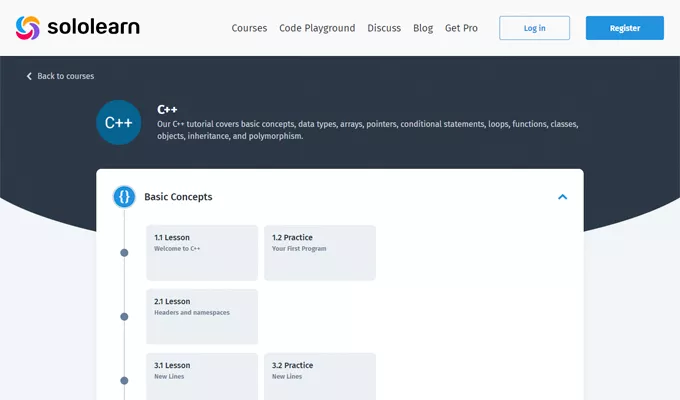Click the Sololearn swirl logo icon
Image resolution: width=680 pixels, height=400 pixels.
pyautogui.click(x=28, y=28)
